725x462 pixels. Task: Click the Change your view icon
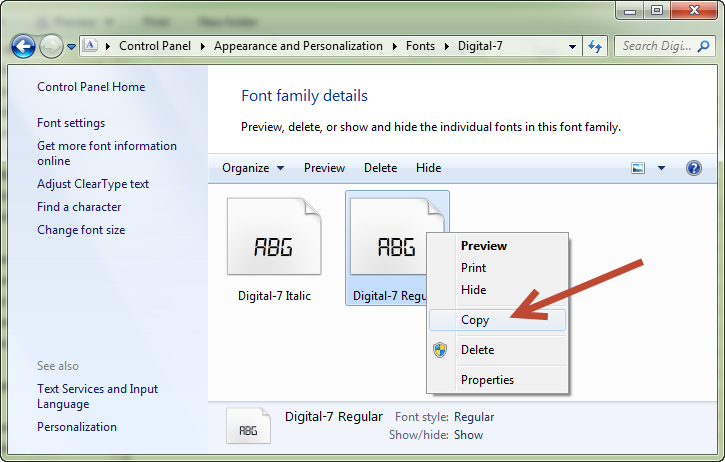tap(638, 168)
